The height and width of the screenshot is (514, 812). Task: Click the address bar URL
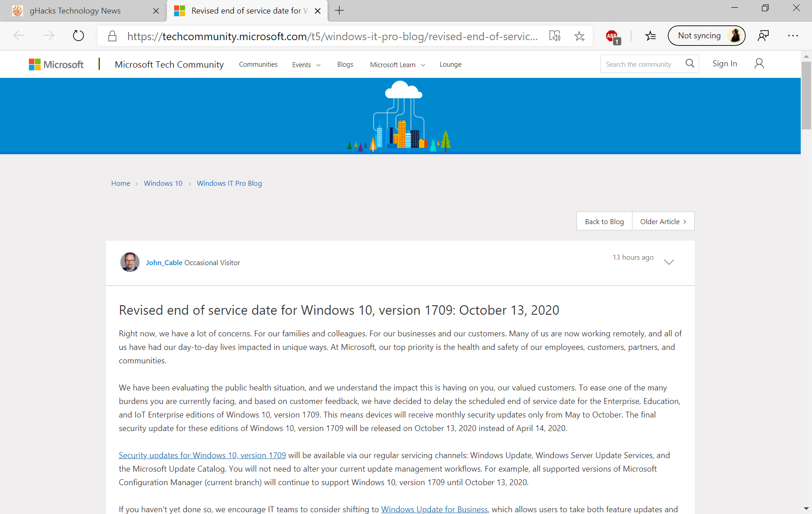tap(332, 36)
